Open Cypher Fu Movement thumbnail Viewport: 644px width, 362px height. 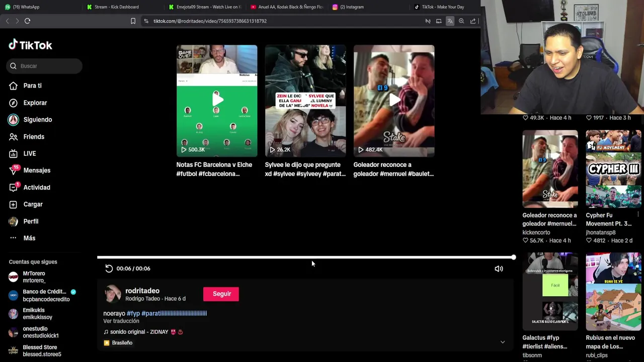point(613,168)
